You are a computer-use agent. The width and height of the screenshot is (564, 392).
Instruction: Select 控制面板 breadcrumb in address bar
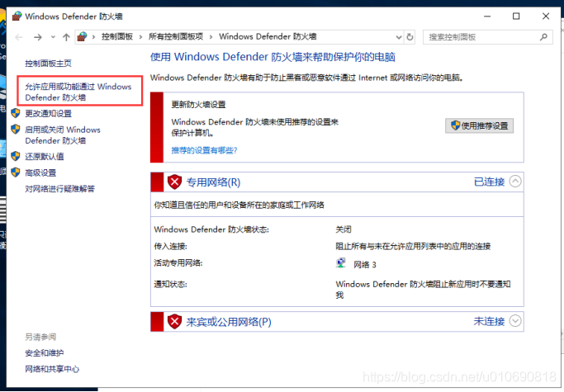pos(117,36)
